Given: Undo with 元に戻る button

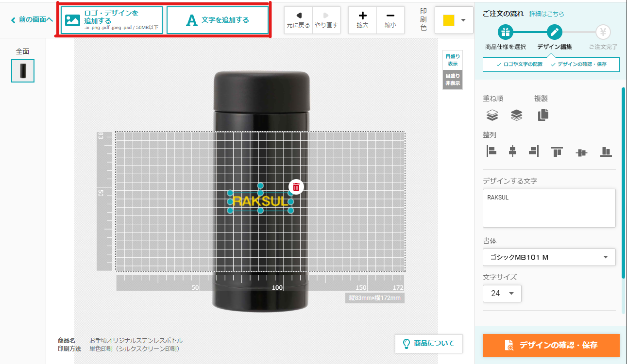Looking at the screenshot, I should [298, 20].
